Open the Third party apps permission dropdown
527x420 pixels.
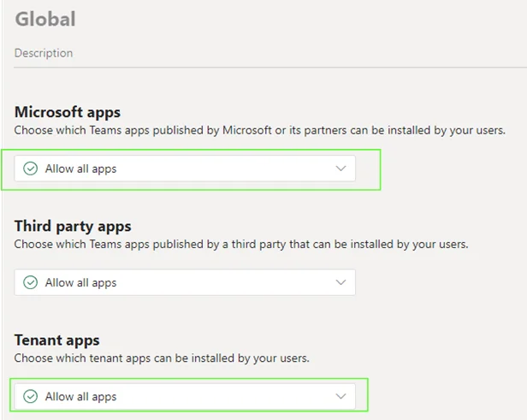[185, 282]
